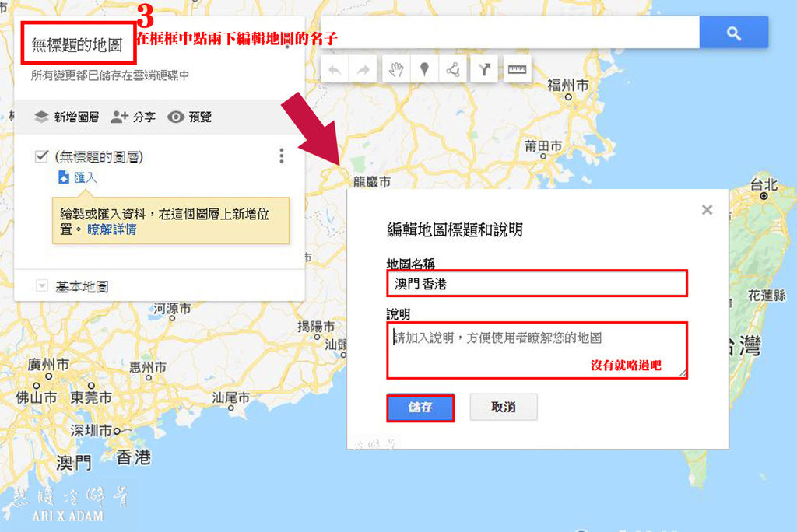Click the 佛山市 label on the map

point(36,397)
